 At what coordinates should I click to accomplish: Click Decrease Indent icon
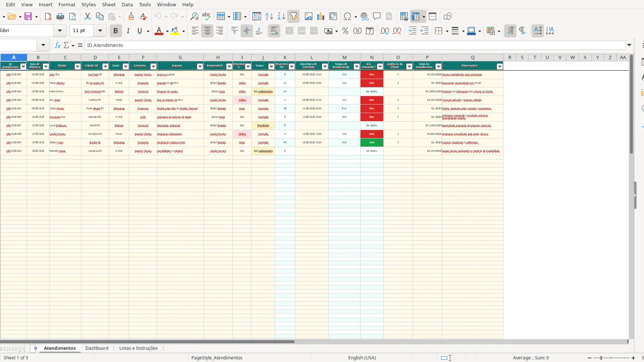click(x=425, y=31)
